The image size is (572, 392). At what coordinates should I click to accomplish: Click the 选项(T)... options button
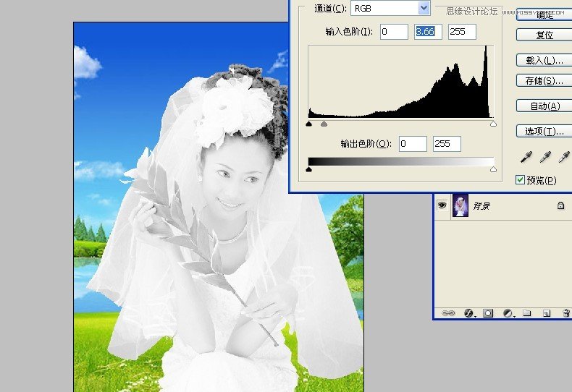tap(544, 131)
